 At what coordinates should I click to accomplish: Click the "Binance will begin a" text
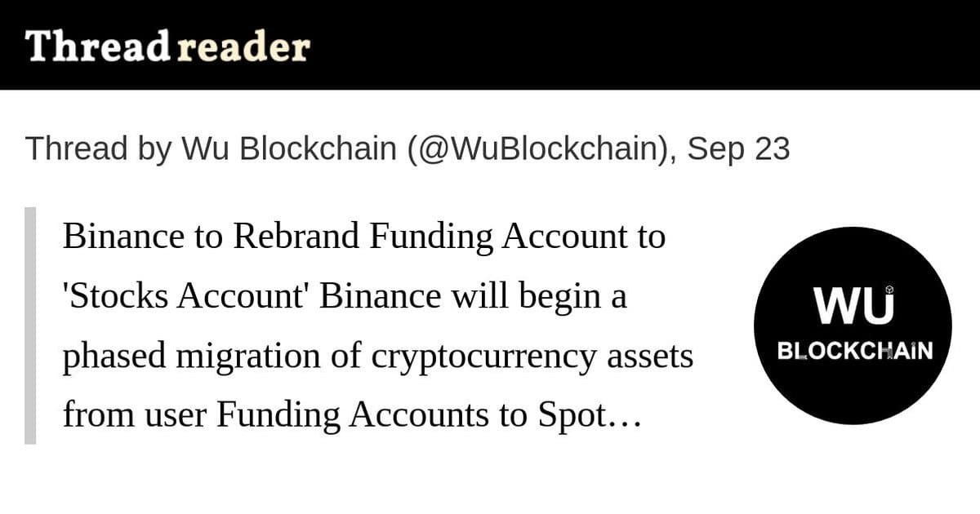pyautogui.click(x=474, y=296)
